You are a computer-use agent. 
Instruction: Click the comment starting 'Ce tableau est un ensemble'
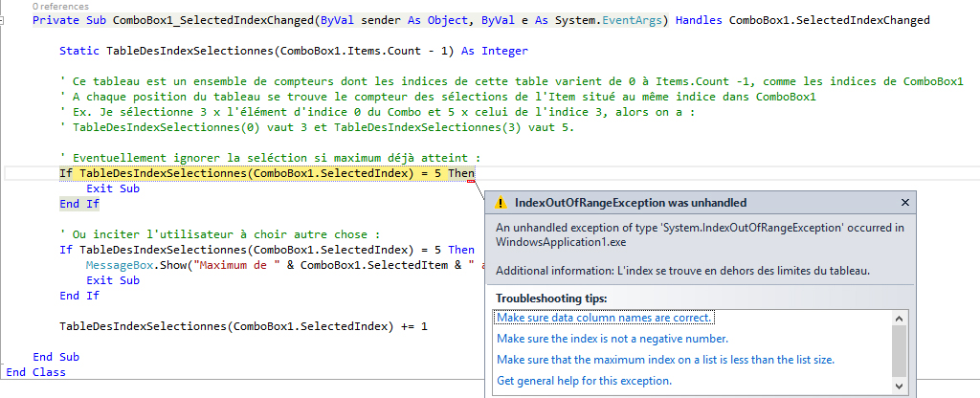coord(512,82)
